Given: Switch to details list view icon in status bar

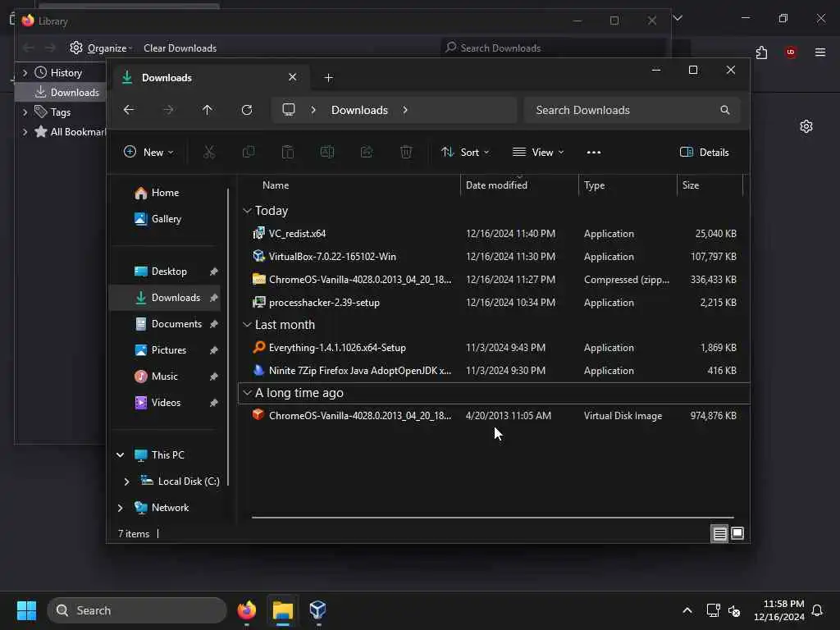Looking at the screenshot, I should click(719, 533).
